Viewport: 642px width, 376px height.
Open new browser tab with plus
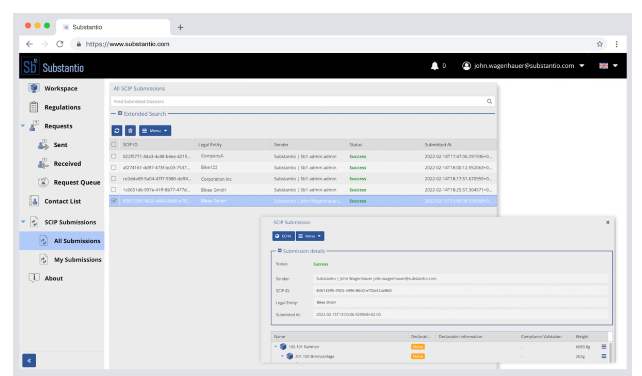pyautogui.click(x=180, y=27)
